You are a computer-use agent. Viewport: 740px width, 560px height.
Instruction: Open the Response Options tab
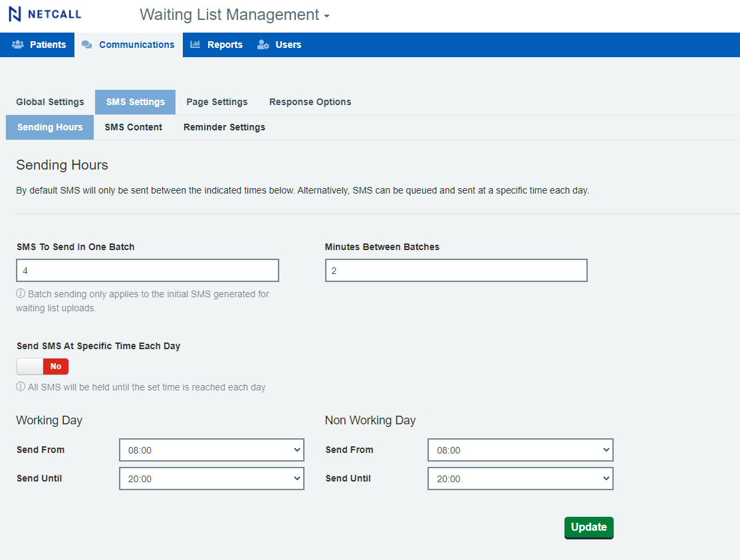(310, 102)
